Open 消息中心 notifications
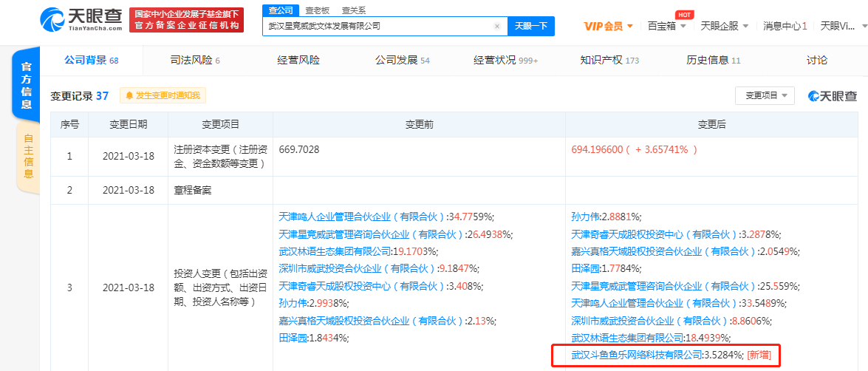868x371 pixels. point(785,26)
